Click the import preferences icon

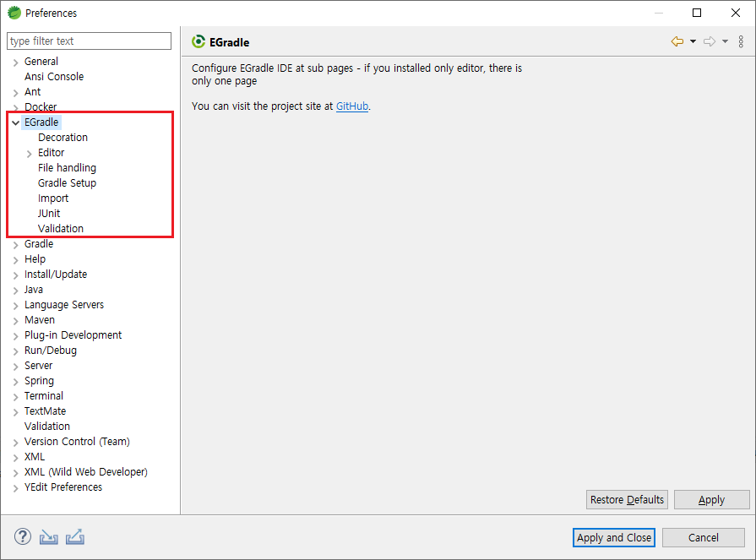click(x=49, y=537)
